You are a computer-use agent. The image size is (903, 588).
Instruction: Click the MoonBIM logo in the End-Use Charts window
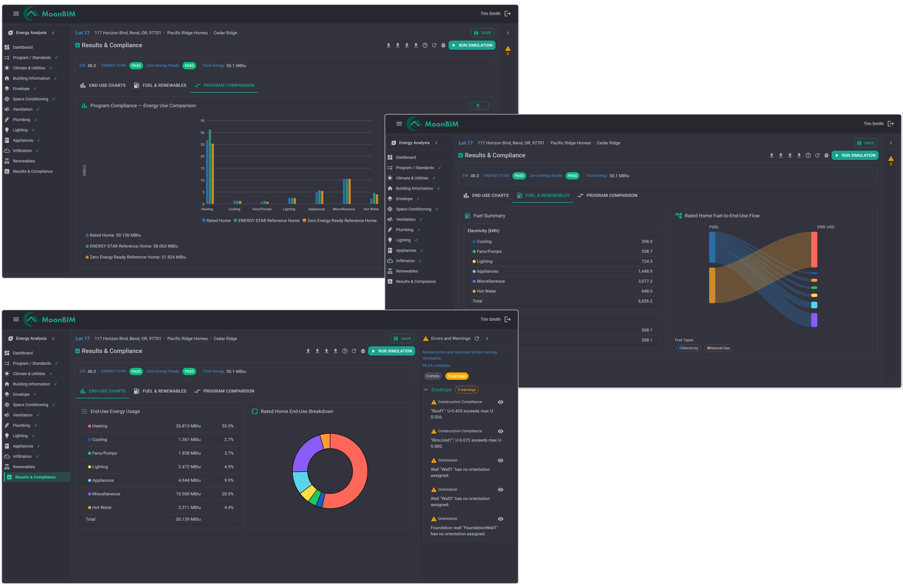click(x=50, y=320)
